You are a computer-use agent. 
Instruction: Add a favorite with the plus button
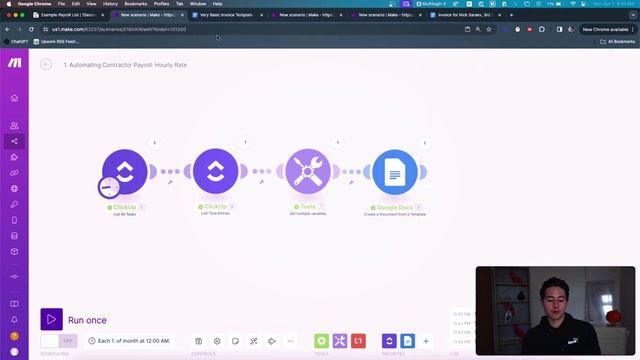[426, 341]
